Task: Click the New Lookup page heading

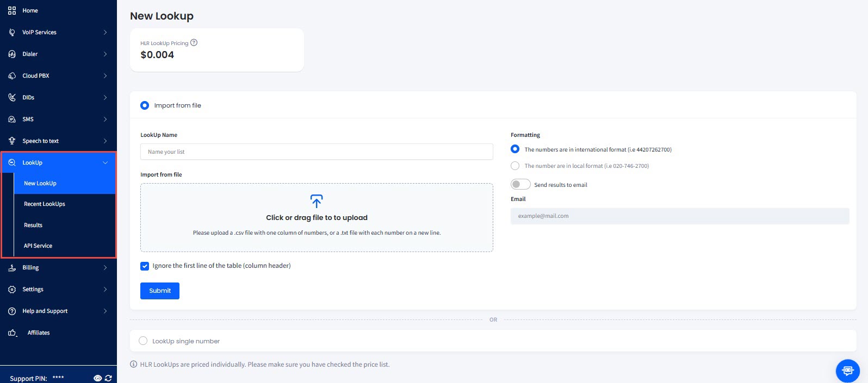Action: pos(162,16)
